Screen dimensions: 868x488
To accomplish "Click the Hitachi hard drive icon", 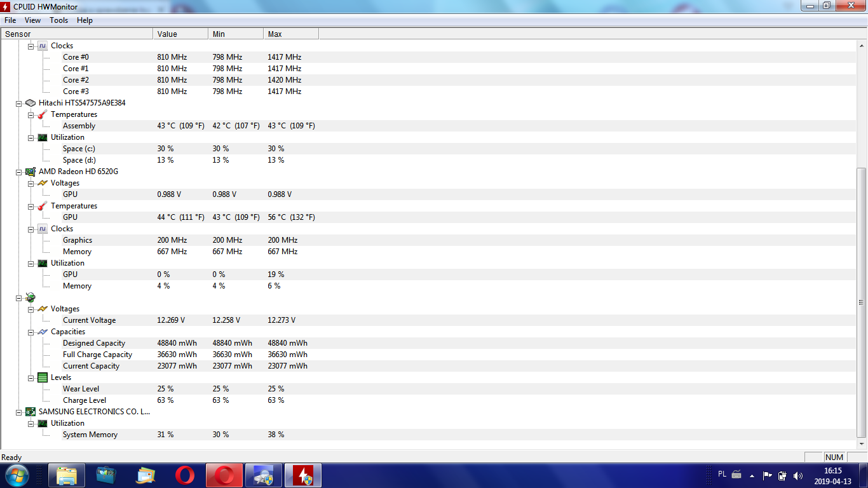I will (30, 103).
